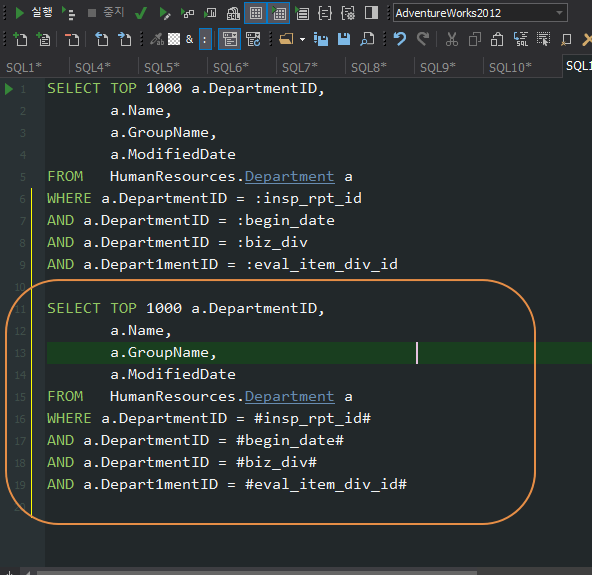Click the undo arrow icon
The image size is (592, 575).
click(x=400, y=39)
